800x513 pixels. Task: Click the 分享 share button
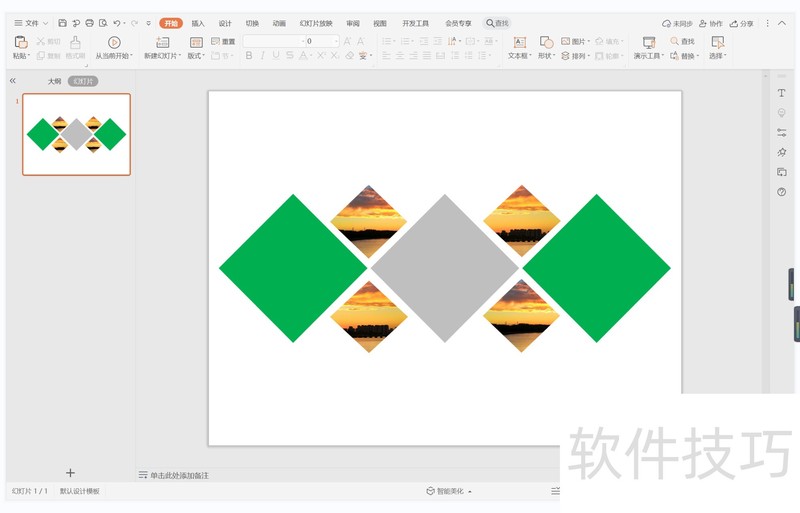pyautogui.click(x=742, y=23)
